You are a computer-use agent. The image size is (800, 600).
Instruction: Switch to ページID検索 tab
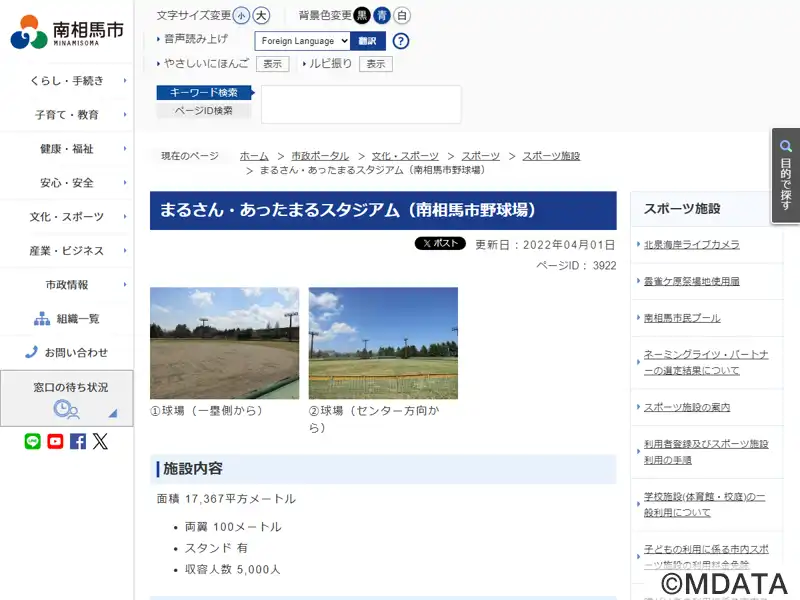[x=203, y=111]
